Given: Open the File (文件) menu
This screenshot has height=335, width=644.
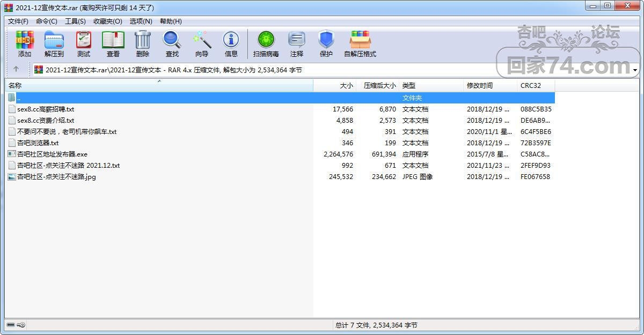Looking at the screenshot, I should click(x=18, y=21).
